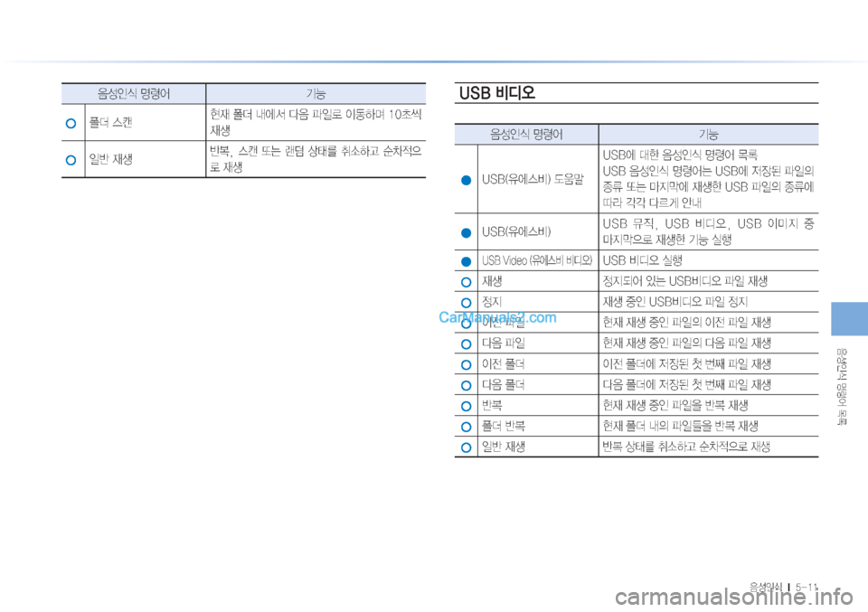The width and height of the screenshot is (868, 612).
Task: Select the '다음 폴더' command cell
Action: point(504,384)
